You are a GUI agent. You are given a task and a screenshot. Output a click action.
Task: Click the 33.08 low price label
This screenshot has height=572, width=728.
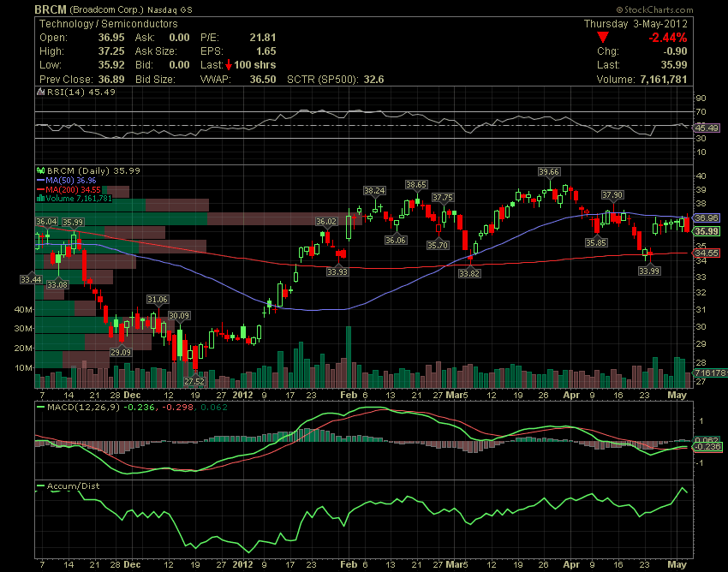[x=57, y=284]
